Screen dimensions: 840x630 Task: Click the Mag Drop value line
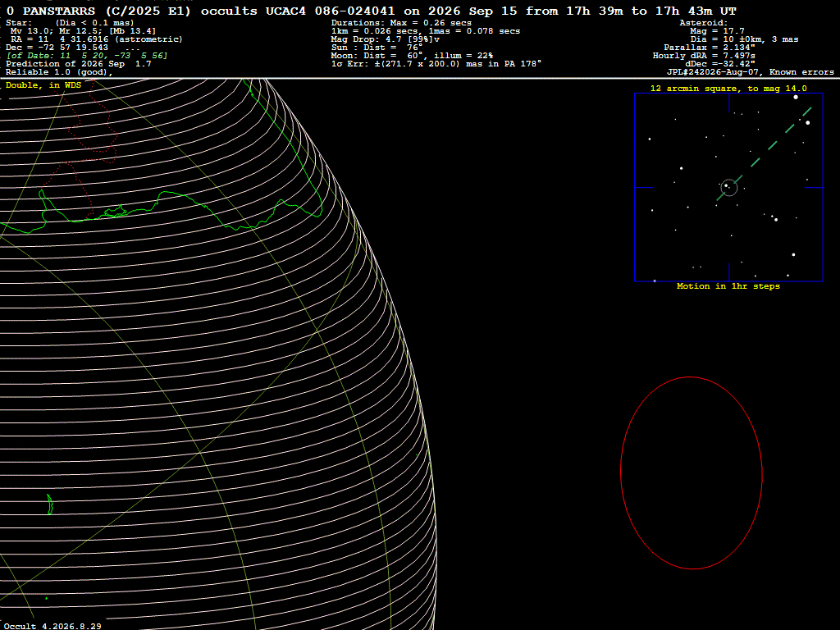386,39
